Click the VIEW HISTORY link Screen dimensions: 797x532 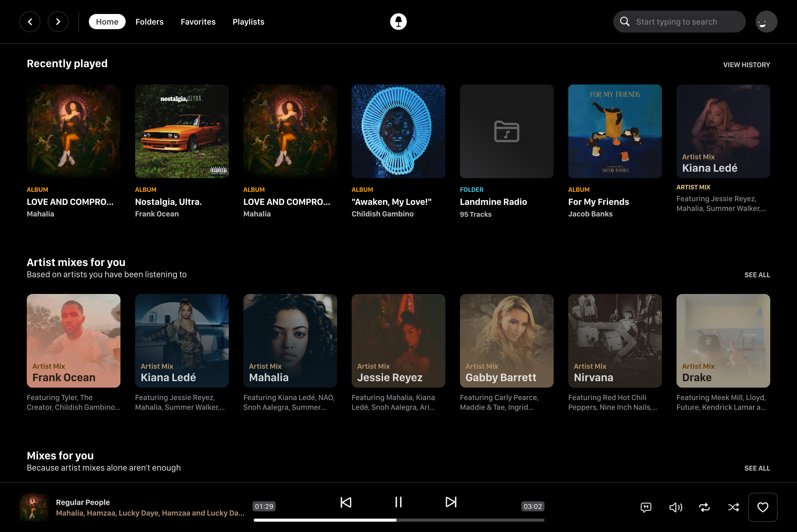(x=747, y=65)
